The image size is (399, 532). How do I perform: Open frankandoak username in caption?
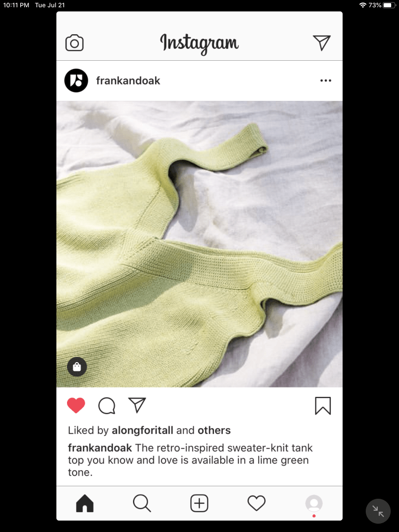tap(100, 448)
